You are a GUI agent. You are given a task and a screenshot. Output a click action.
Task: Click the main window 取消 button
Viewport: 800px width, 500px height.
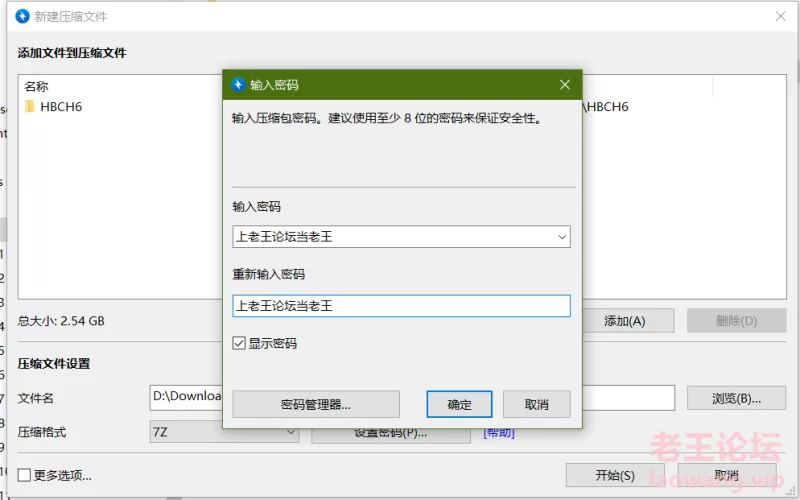coord(727,476)
